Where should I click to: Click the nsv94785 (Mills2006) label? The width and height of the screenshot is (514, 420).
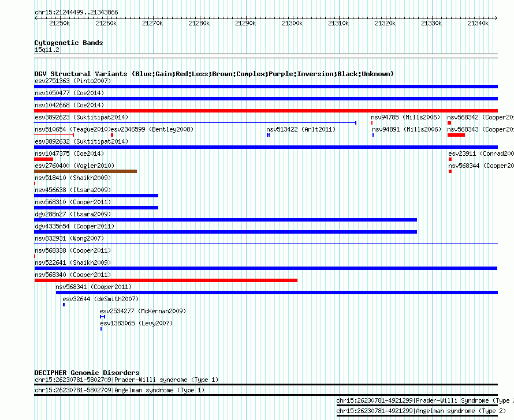(405, 117)
